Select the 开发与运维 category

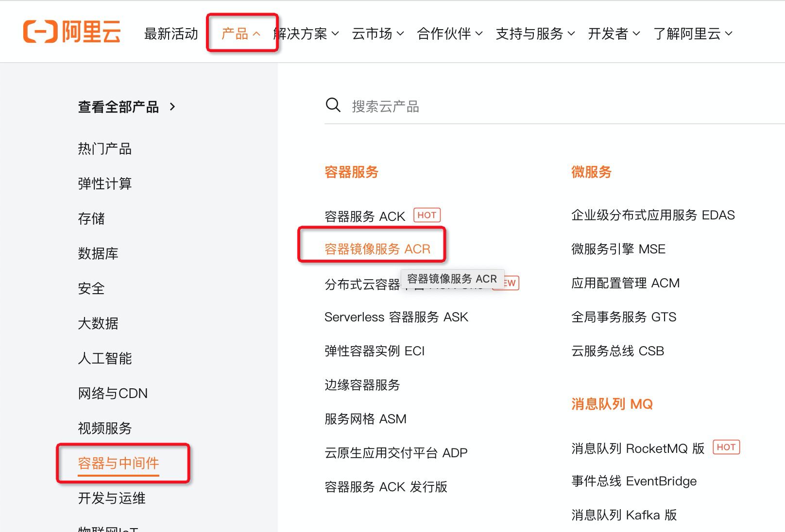[x=112, y=498]
